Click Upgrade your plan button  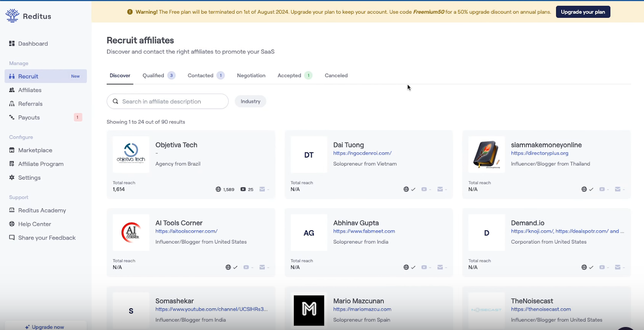point(583,12)
